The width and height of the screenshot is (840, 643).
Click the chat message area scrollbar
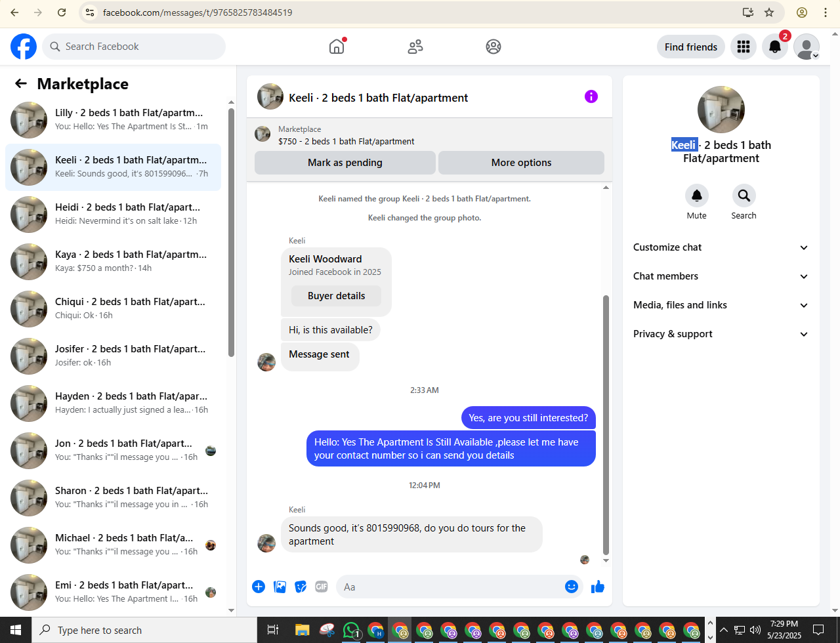[606, 425]
